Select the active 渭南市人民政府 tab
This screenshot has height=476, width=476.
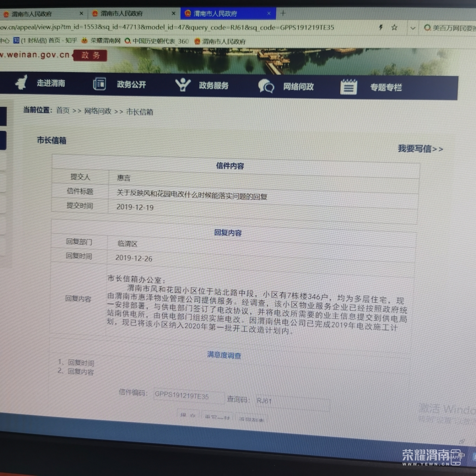click(x=228, y=13)
